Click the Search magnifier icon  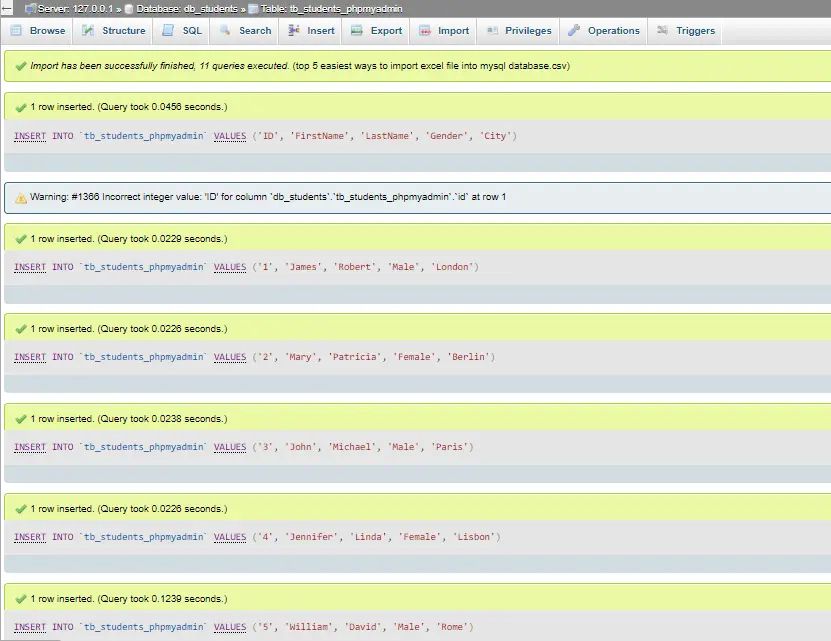click(225, 30)
